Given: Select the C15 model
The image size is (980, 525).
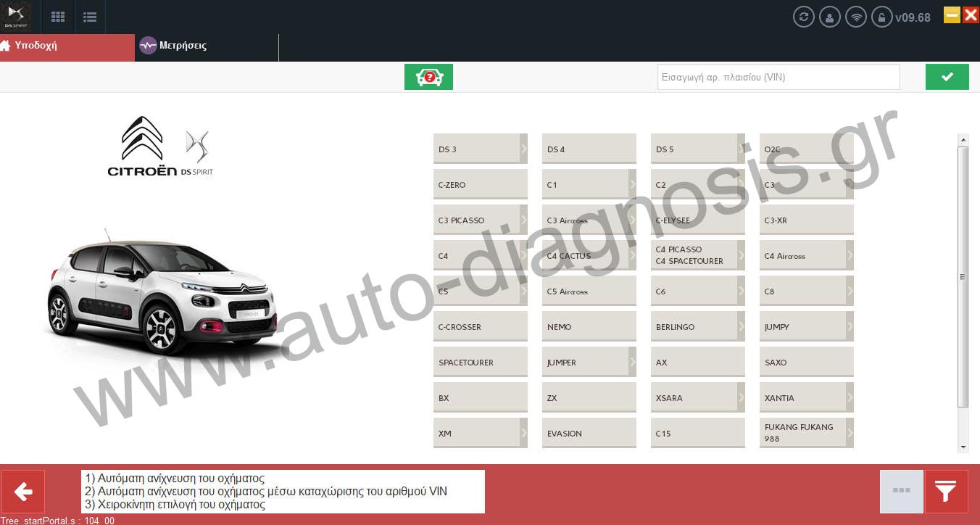Looking at the screenshot, I should (x=698, y=433).
